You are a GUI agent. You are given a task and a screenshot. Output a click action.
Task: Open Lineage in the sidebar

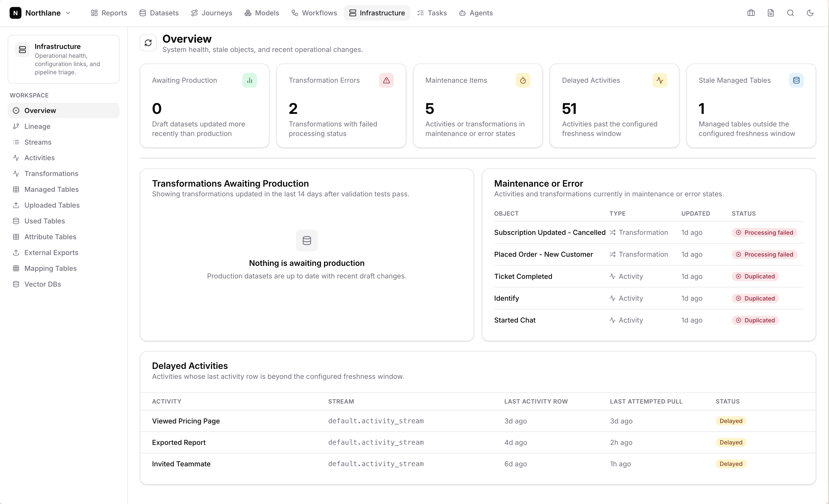click(64, 126)
